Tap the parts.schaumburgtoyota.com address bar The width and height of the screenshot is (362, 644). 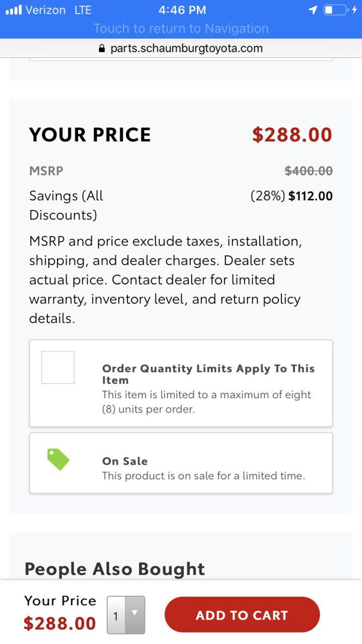[x=181, y=49]
